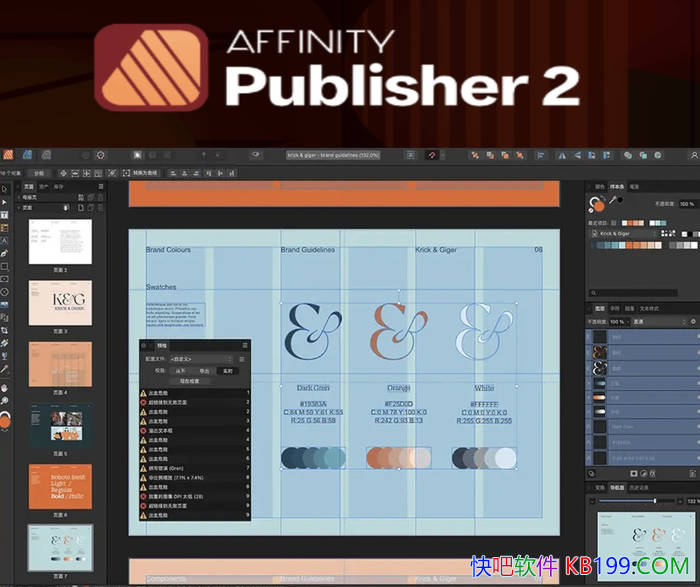Collapse the pages section

(x=19, y=208)
